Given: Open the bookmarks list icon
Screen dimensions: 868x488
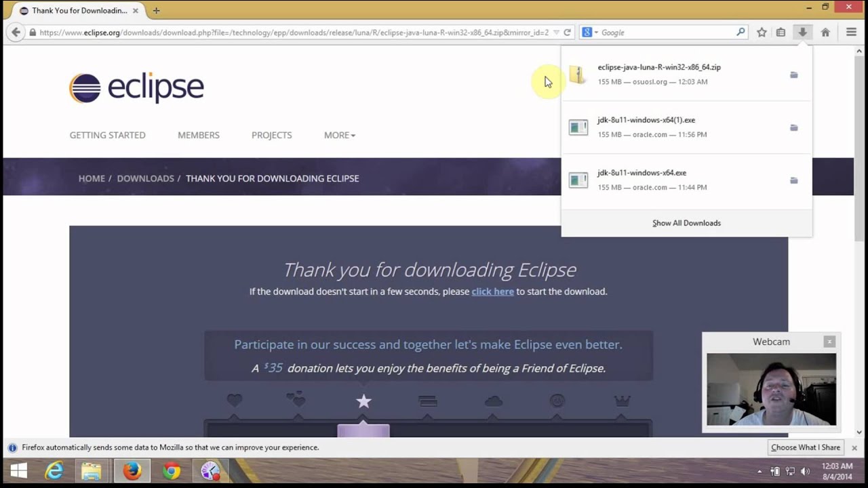Looking at the screenshot, I should coord(781,32).
